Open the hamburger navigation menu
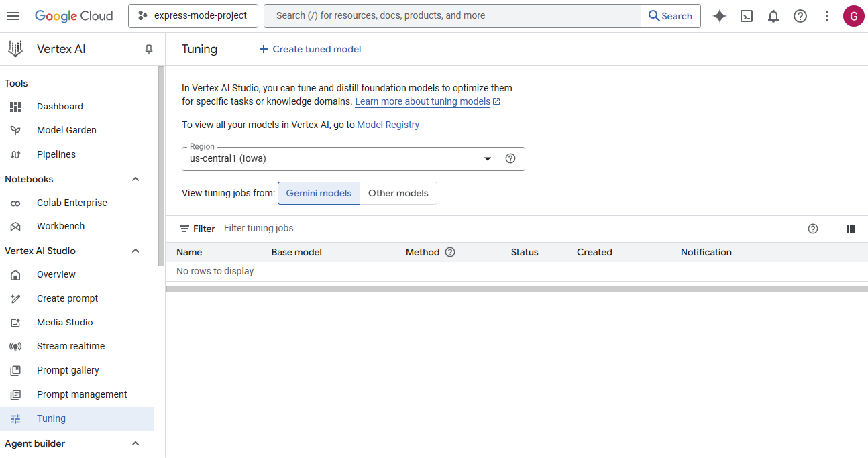This screenshot has height=458, width=868. [x=13, y=16]
